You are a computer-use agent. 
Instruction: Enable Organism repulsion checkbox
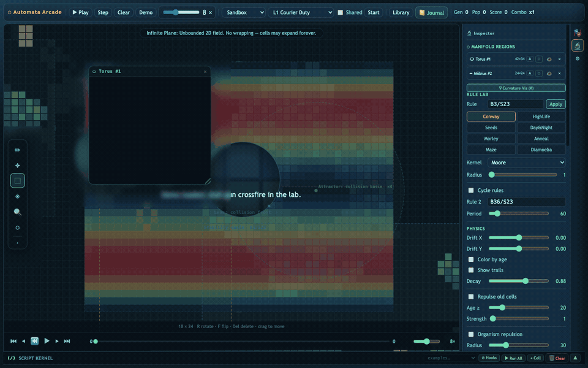click(471, 334)
